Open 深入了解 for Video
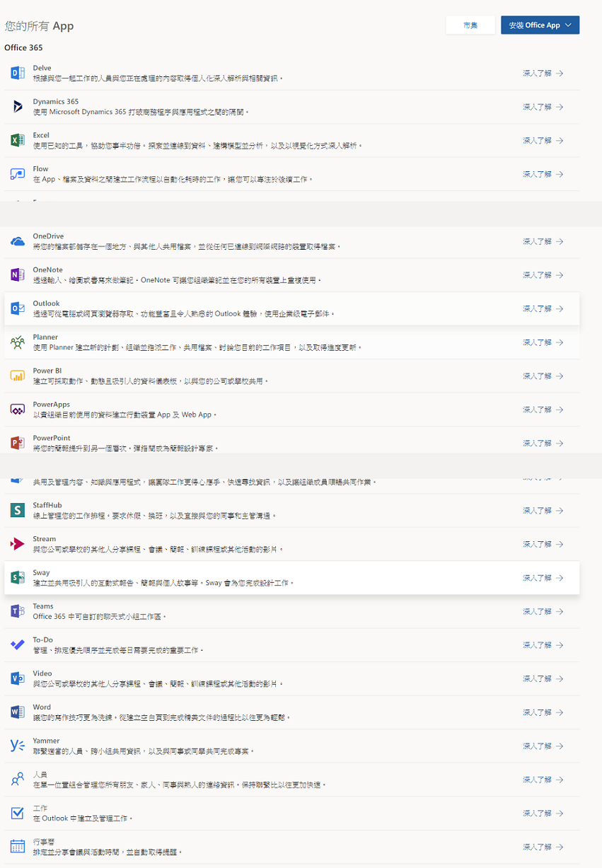 [543, 678]
